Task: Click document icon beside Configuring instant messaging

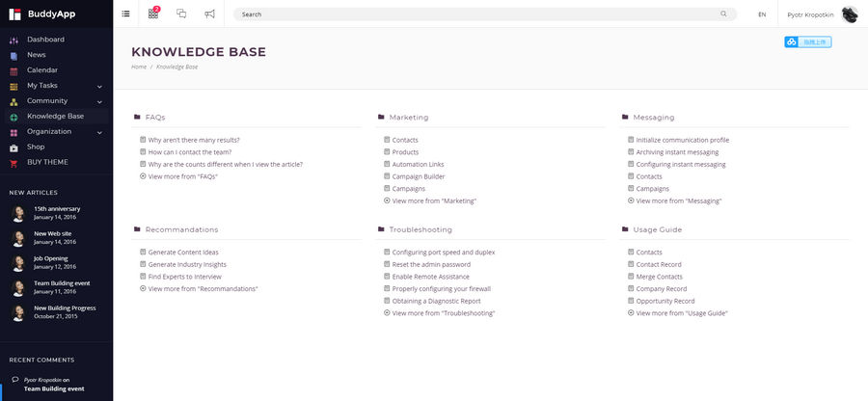Action: click(x=631, y=164)
